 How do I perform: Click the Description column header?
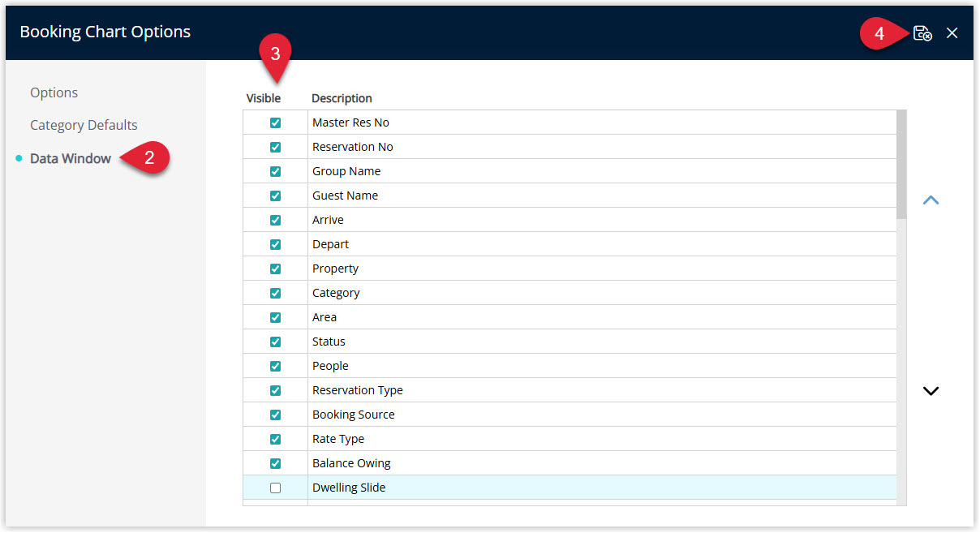click(342, 98)
